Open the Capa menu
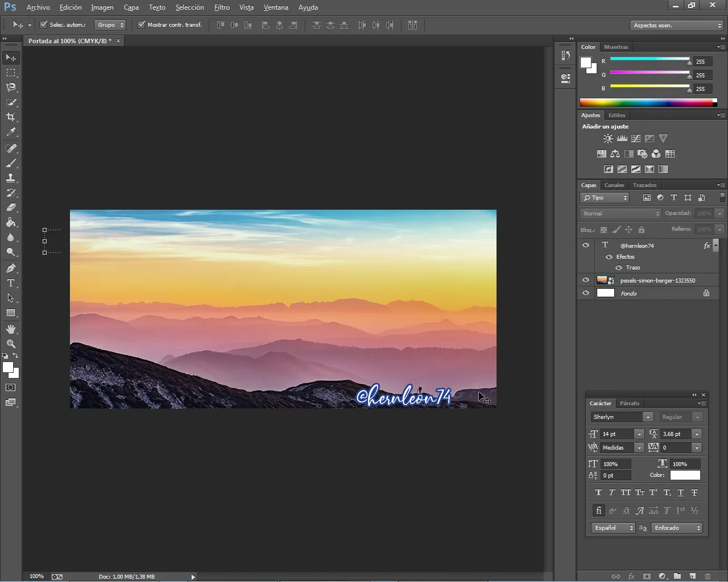 [x=131, y=7]
